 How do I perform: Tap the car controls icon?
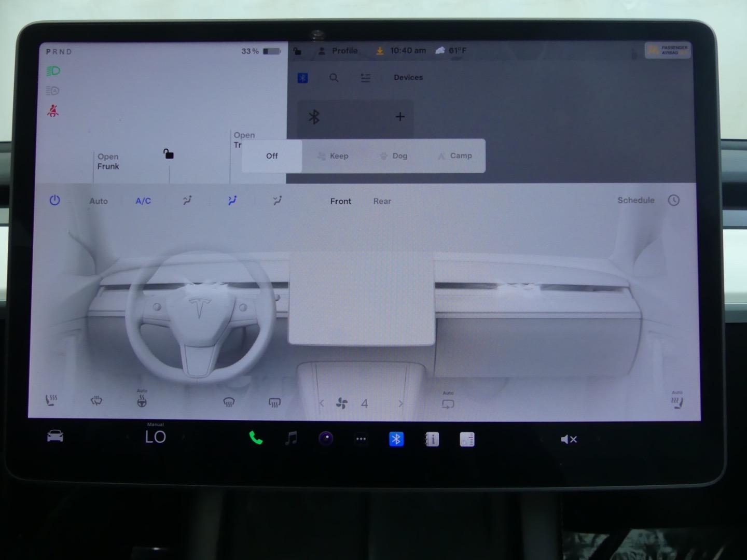click(x=55, y=437)
